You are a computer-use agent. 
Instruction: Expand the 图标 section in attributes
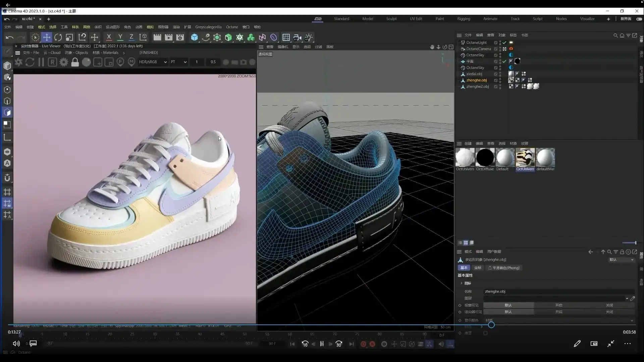pos(462,283)
